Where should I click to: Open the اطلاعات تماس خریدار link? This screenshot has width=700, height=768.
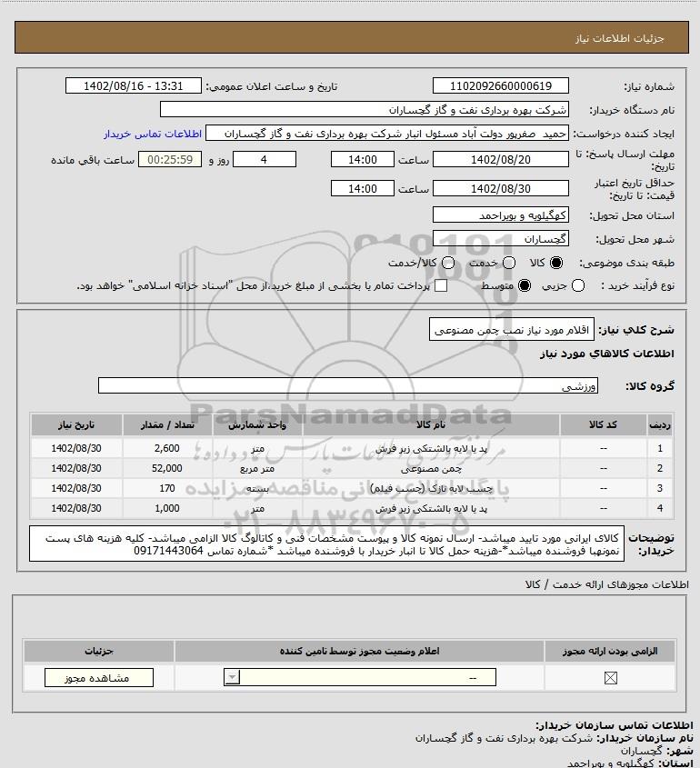[x=153, y=134]
